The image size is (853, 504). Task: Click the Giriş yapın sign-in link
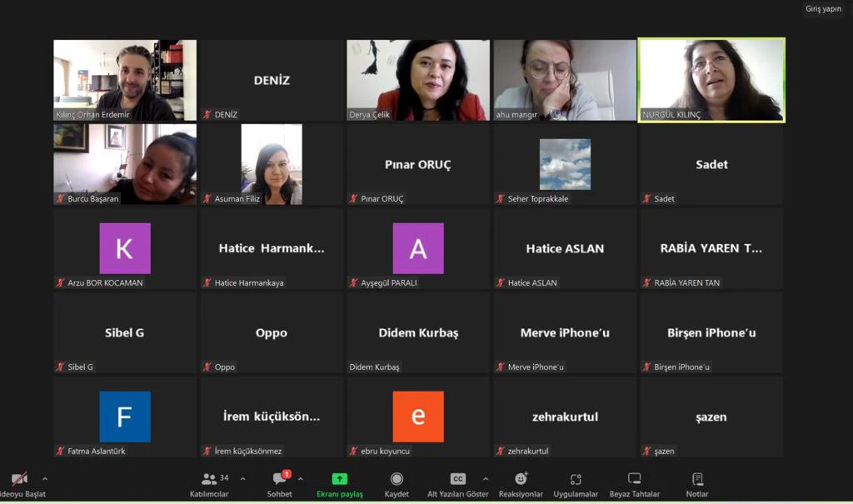(823, 9)
